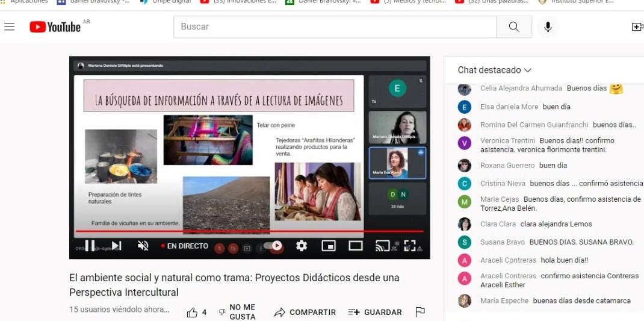The image size is (644, 321).
Task: Click the NO ME GUSTA dislike button
Action: [237, 312]
